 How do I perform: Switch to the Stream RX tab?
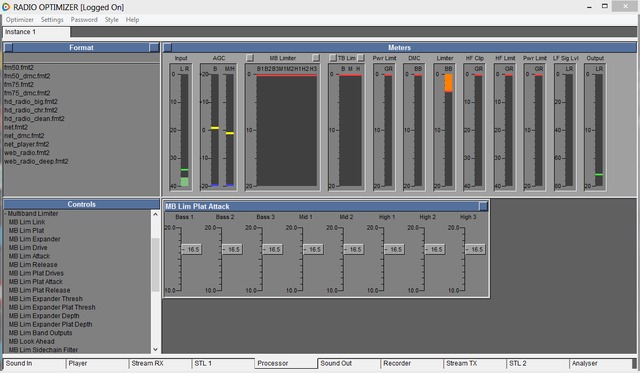pyautogui.click(x=160, y=363)
